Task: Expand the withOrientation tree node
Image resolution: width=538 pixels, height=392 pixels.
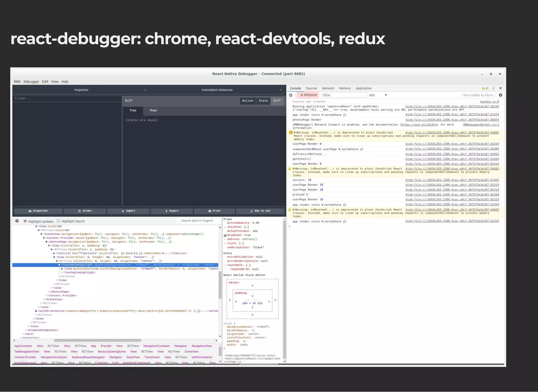Action: point(36,311)
